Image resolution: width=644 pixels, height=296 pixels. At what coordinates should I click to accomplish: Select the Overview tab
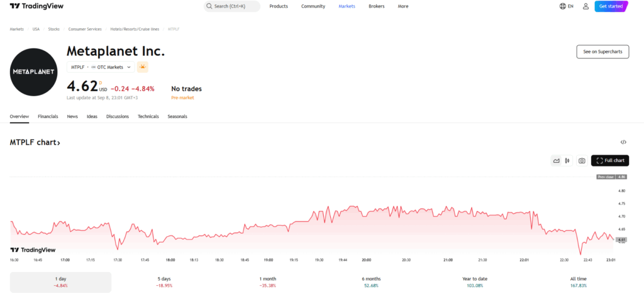(19, 117)
